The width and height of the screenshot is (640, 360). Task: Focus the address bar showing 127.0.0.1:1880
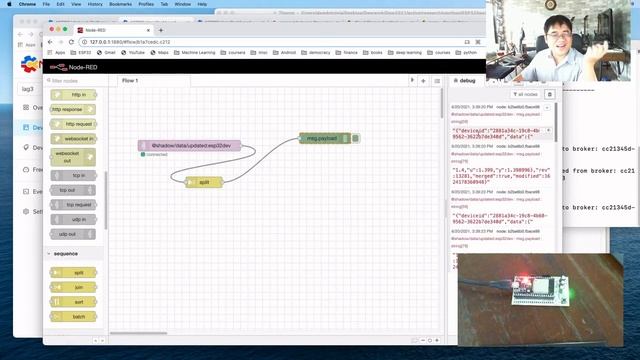pyautogui.click(x=269, y=42)
